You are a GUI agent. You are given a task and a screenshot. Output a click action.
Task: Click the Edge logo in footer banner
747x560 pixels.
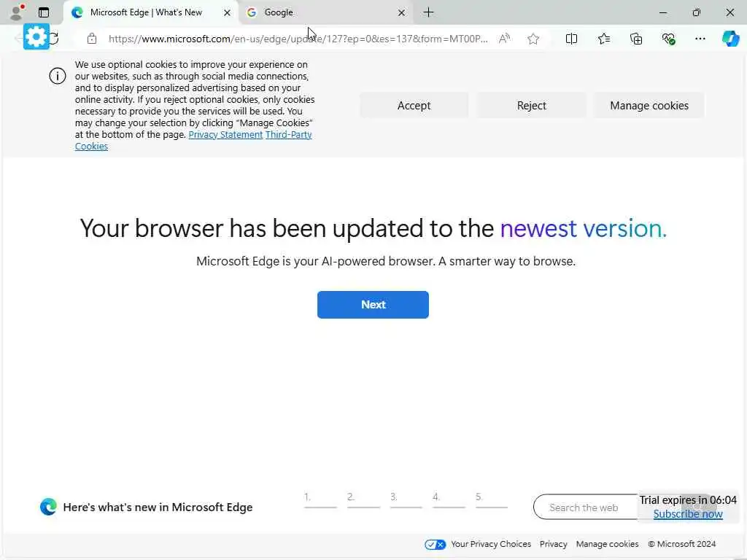point(48,507)
